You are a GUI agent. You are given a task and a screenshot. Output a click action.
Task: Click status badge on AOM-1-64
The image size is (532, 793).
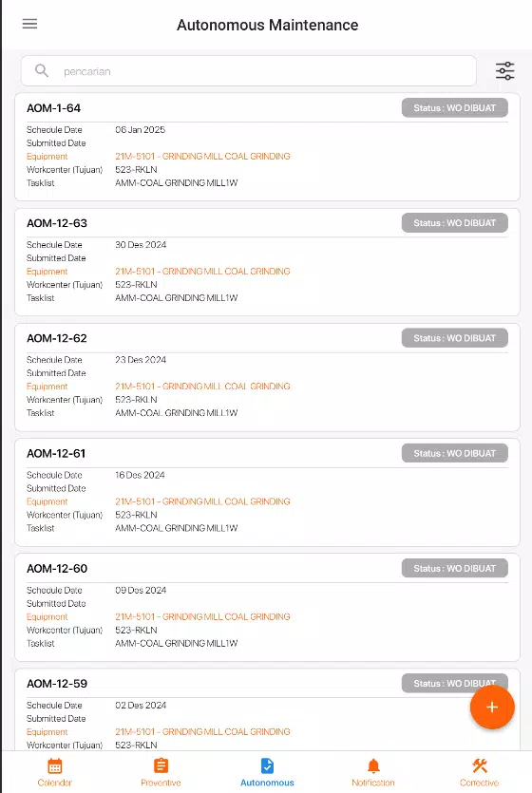455,107
